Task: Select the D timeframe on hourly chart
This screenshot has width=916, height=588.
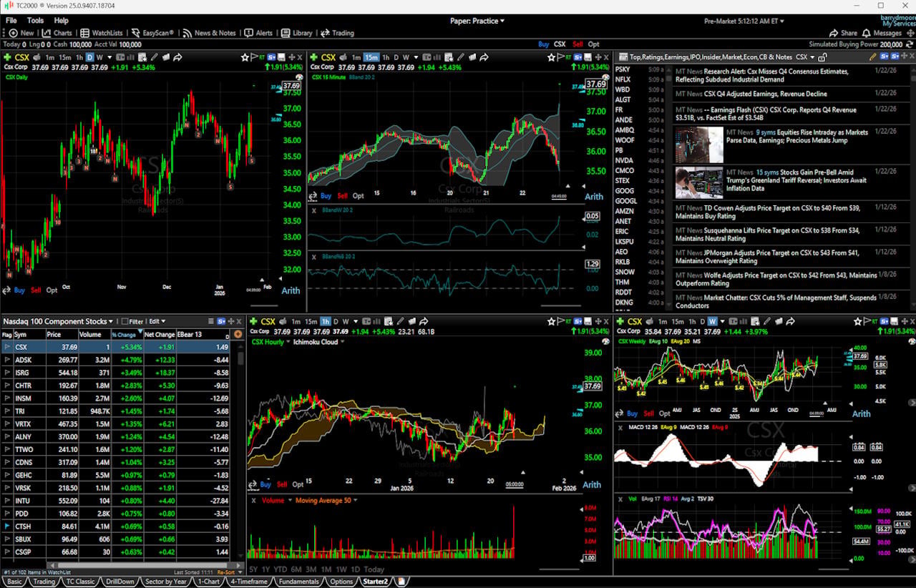Action: tap(336, 322)
